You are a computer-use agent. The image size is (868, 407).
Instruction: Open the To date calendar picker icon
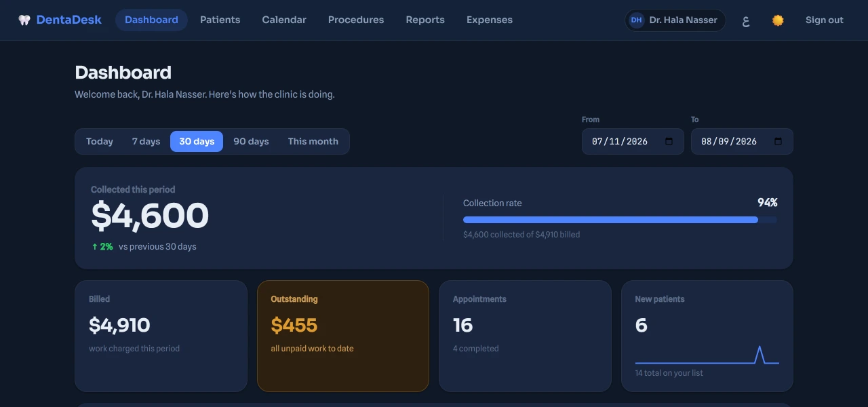coord(778,142)
